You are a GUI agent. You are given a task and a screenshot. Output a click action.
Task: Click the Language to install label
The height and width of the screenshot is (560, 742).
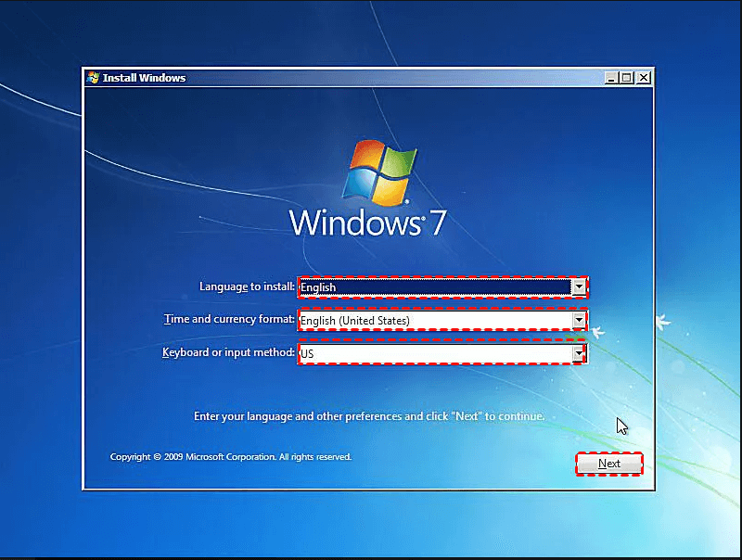click(247, 286)
